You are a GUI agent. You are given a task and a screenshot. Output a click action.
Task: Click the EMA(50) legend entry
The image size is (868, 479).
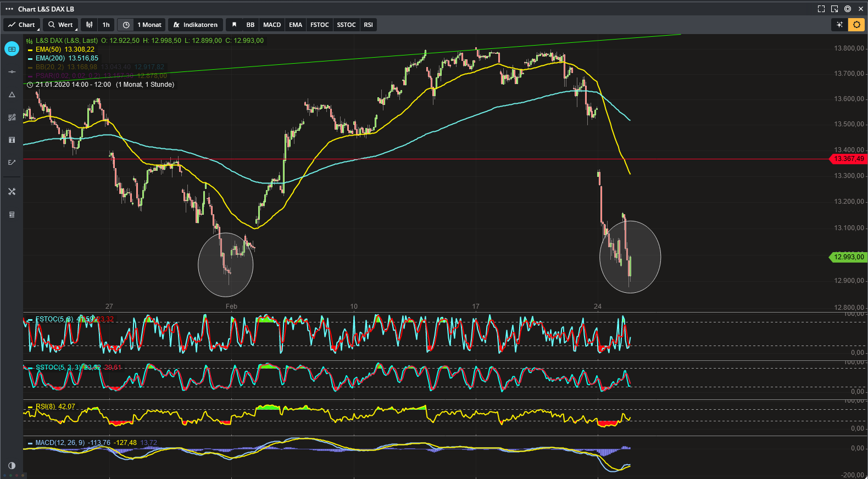point(61,49)
